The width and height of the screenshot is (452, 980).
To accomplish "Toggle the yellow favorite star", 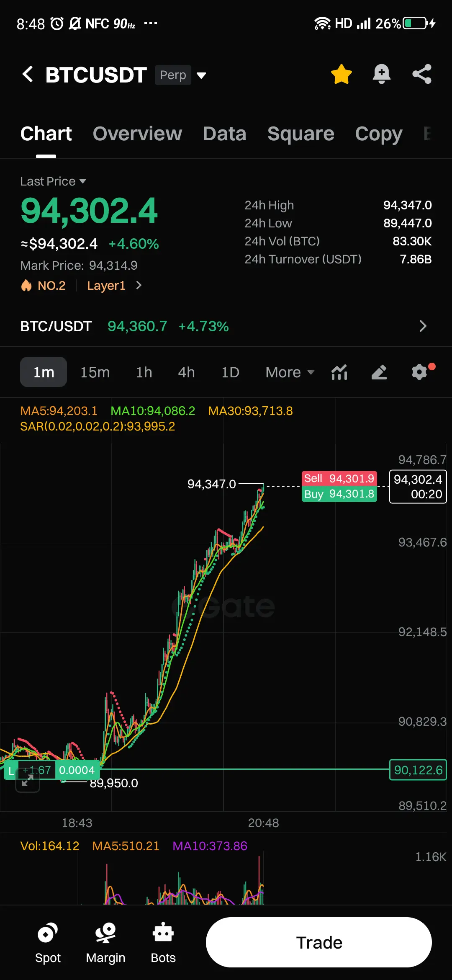I will coord(342,74).
